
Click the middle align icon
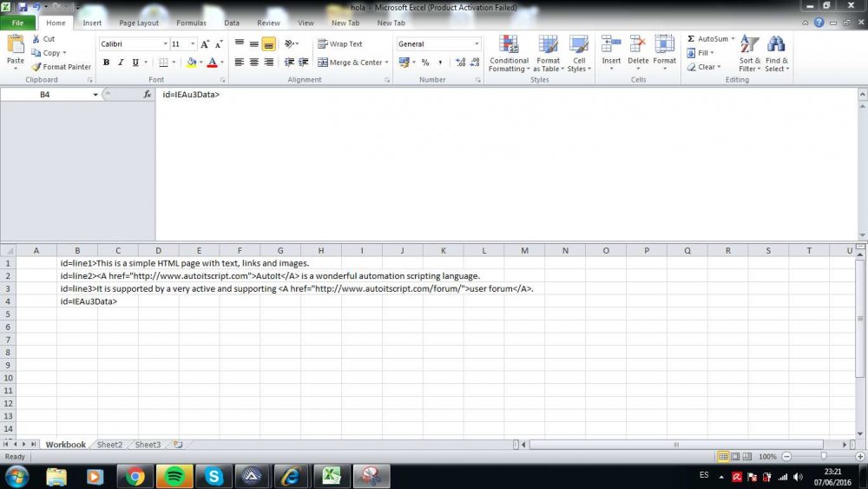[253, 43]
